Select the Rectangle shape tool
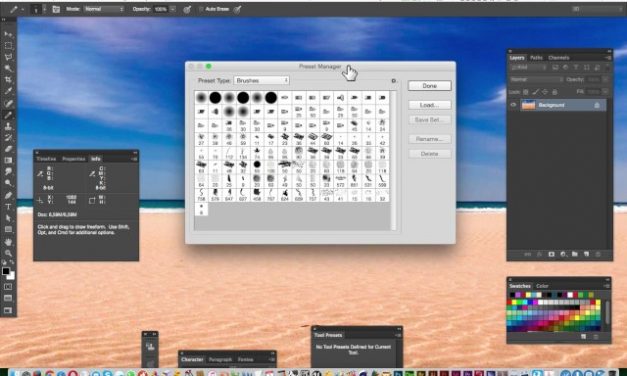 [8, 230]
